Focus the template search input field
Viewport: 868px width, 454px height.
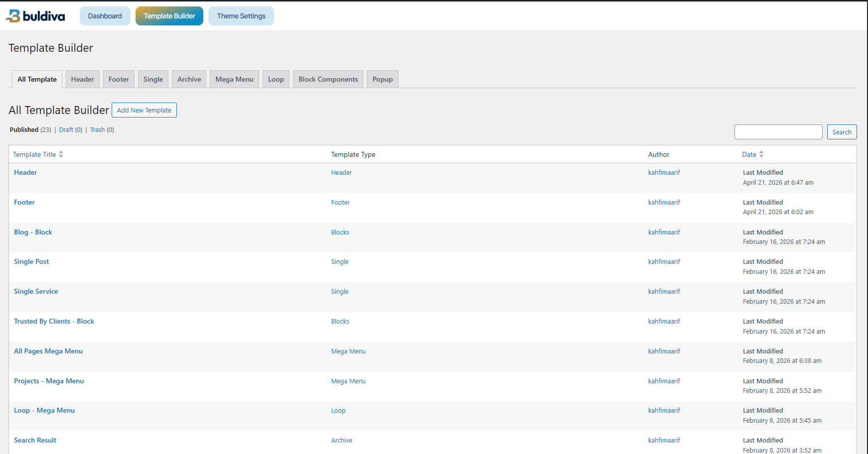pyautogui.click(x=778, y=132)
